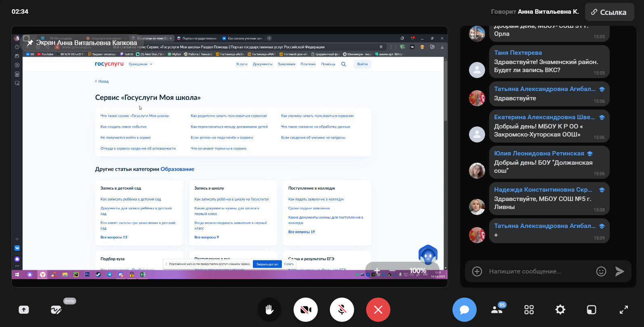The height and width of the screenshot is (327, 644).
Task: Enter fullscreen mode
Action: 623,310
